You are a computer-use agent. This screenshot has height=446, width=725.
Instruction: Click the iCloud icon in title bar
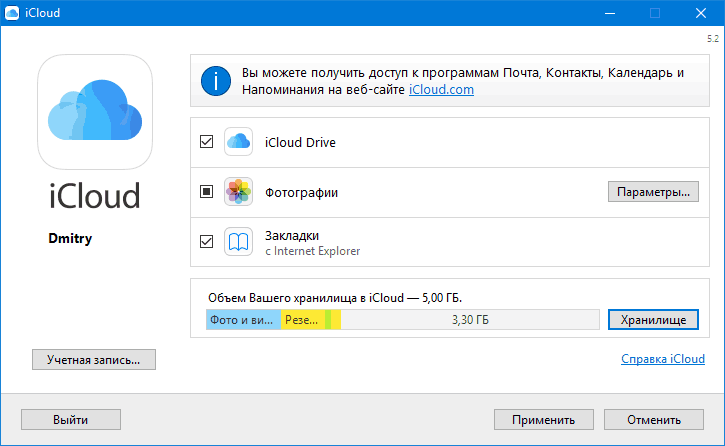tap(12, 12)
